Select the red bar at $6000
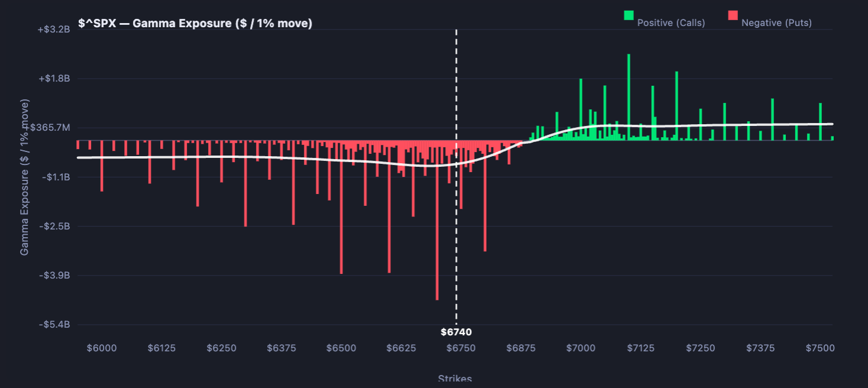The height and width of the screenshot is (388, 868). click(102, 166)
